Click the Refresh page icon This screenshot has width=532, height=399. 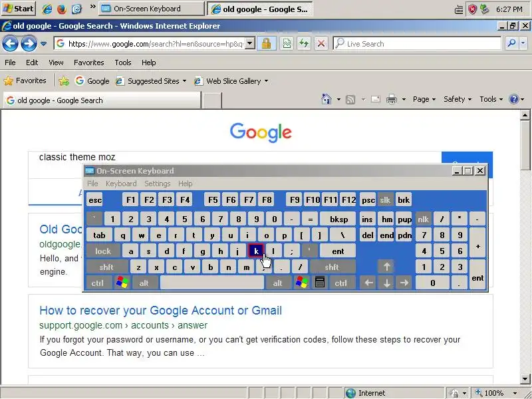(x=304, y=43)
